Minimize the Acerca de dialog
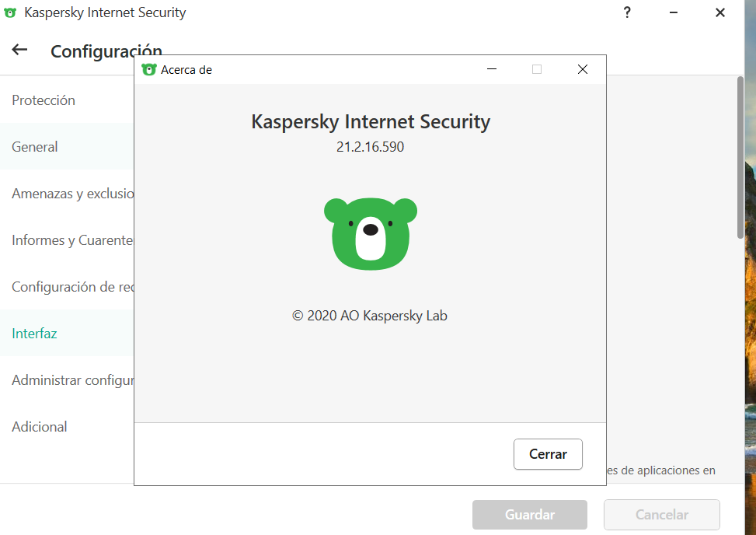 pos(492,69)
